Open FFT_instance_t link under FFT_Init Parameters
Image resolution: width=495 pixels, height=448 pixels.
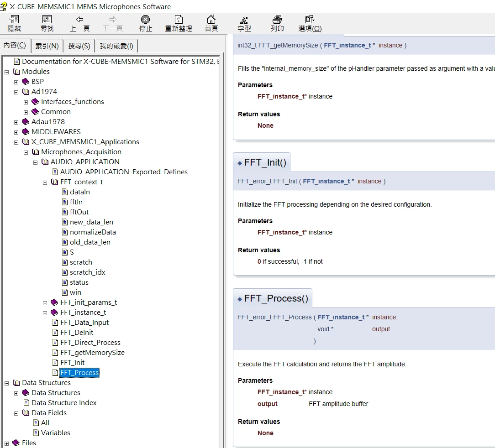click(x=281, y=232)
